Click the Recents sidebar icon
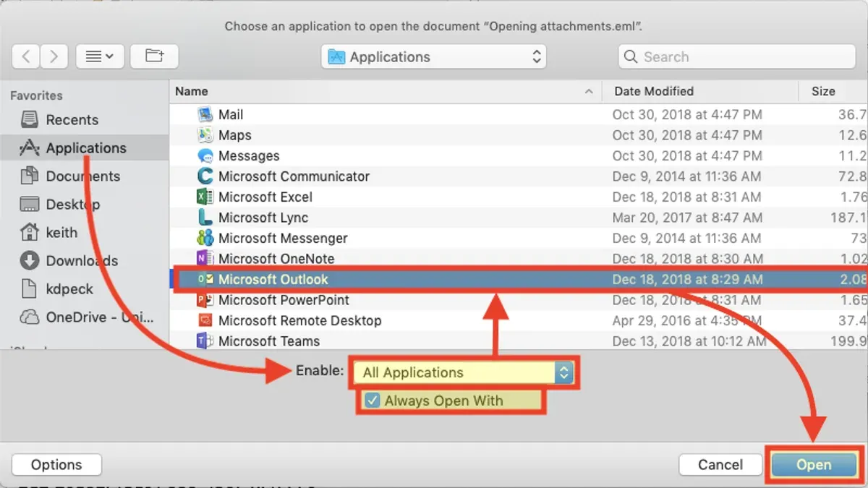Image resolution: width=868 pixels, height=488 pixels. point(29,120)
